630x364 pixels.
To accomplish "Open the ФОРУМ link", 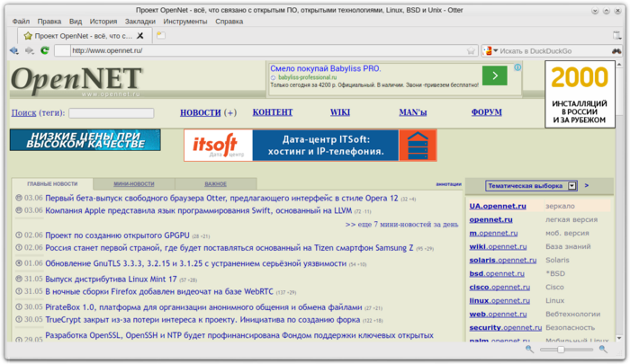I will pos(487,112).
